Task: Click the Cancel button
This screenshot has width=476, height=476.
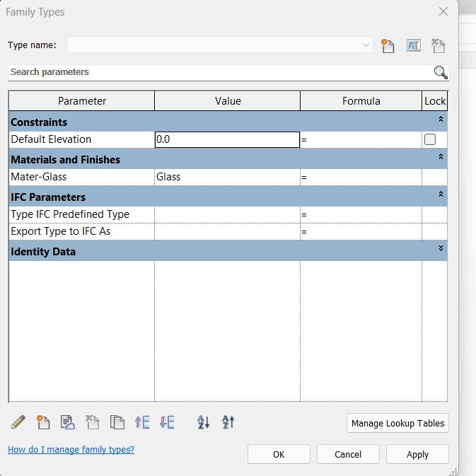Action: 348,454
